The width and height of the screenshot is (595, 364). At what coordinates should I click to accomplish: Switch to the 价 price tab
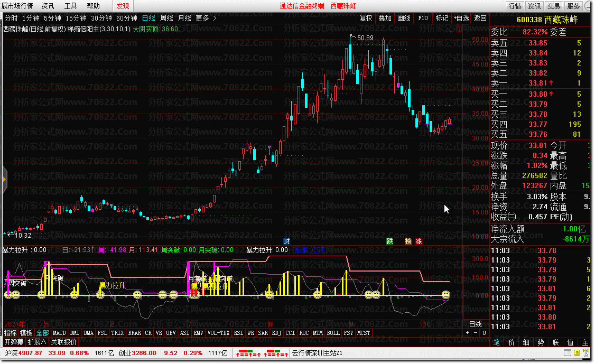[511, 342]
